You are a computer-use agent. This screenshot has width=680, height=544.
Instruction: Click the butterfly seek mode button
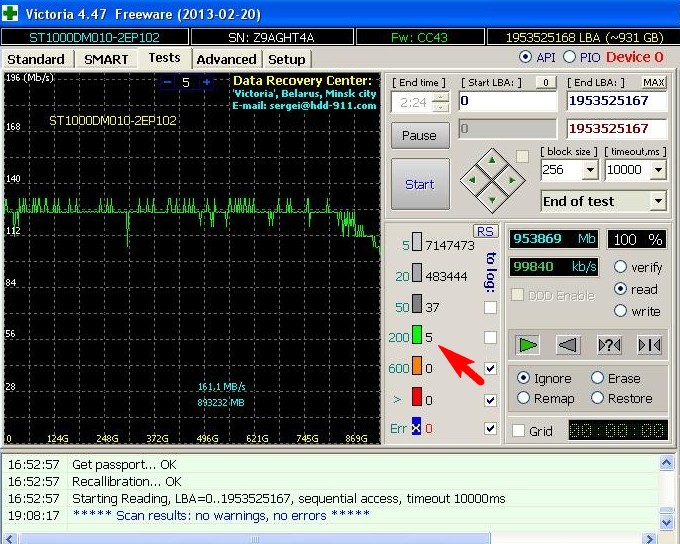649,345
